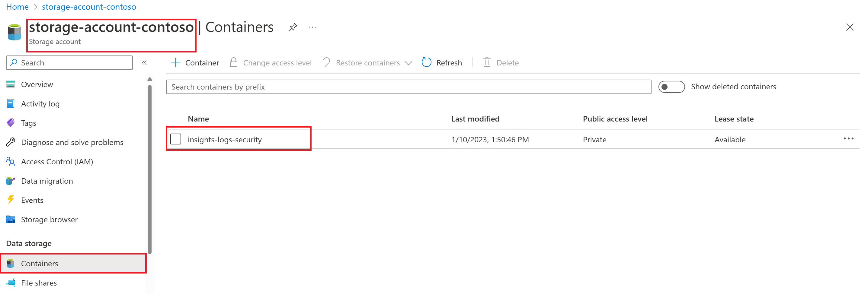Image resolution: width=868 pixels, height=294 pixels.
Task: Click the Private access level cell
Action: pyautogui.click(x=595, y=140)
